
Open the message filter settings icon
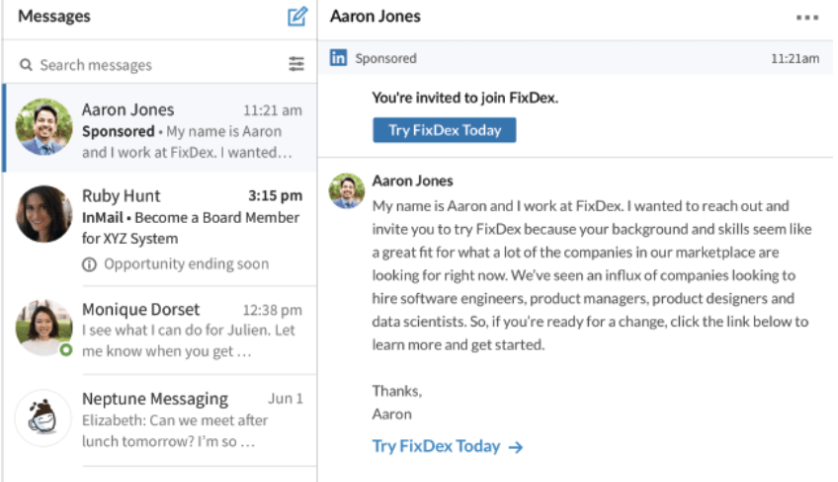point(296,64)
